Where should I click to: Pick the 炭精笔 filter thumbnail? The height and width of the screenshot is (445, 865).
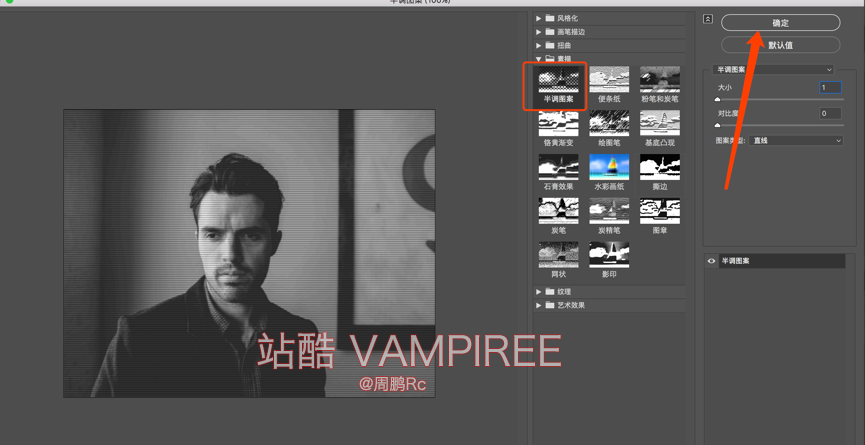(609, 211)
